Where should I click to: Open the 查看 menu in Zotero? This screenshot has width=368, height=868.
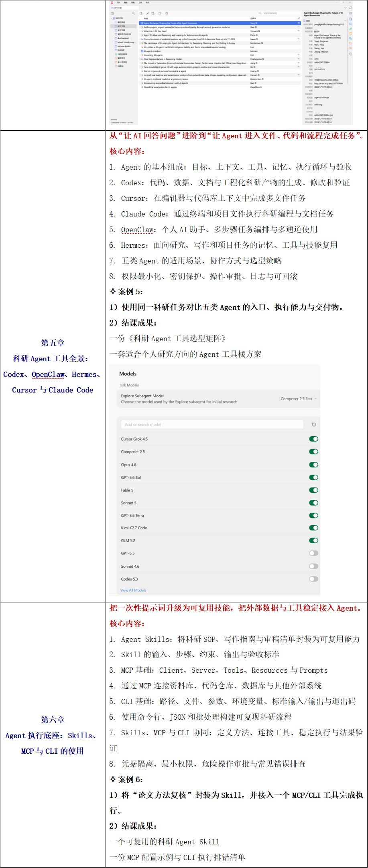click(133, 2)
